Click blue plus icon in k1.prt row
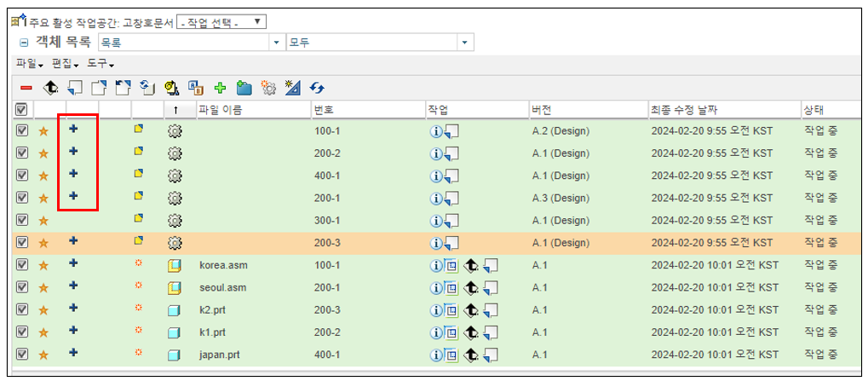This screenshot has height=381, width=868. coord(73,331)
